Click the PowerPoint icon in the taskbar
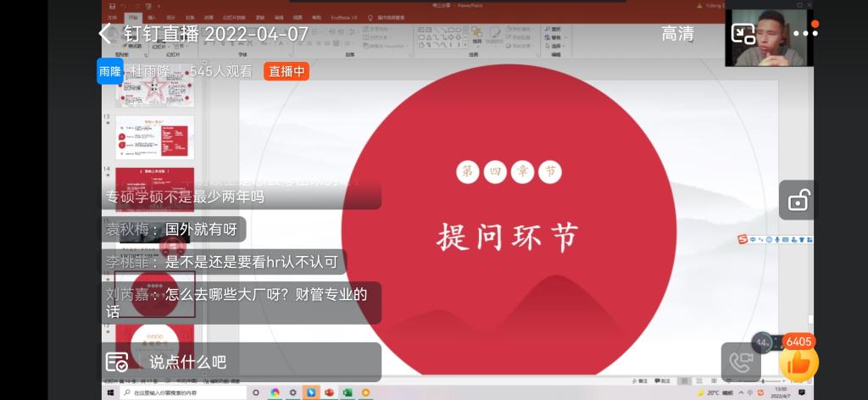The height and width of the screenshot is (400, 868). [329, 392]
